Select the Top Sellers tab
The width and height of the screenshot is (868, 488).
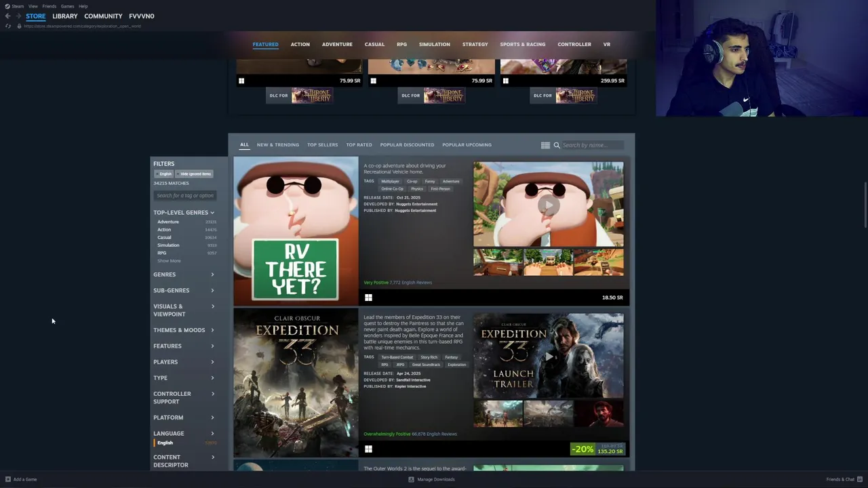(322, 145)
